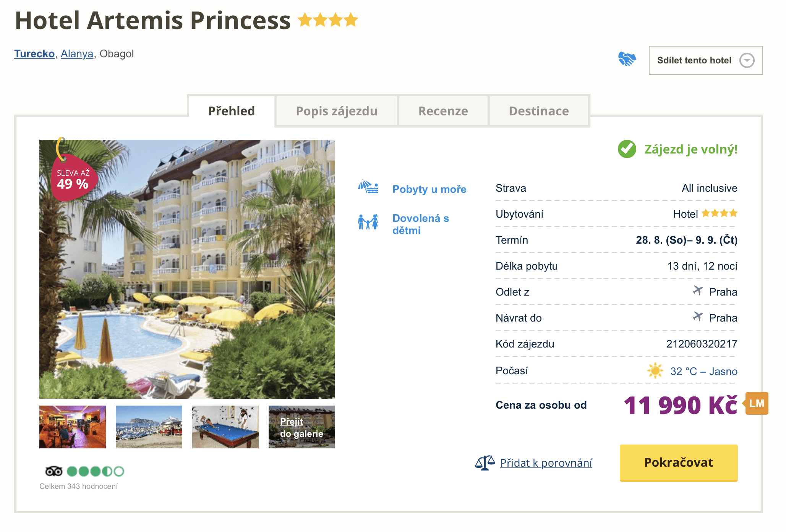This screenshot has height=532, width=786.
Task: Click the Přidat k porovnání link
Action: coord(546,463)
